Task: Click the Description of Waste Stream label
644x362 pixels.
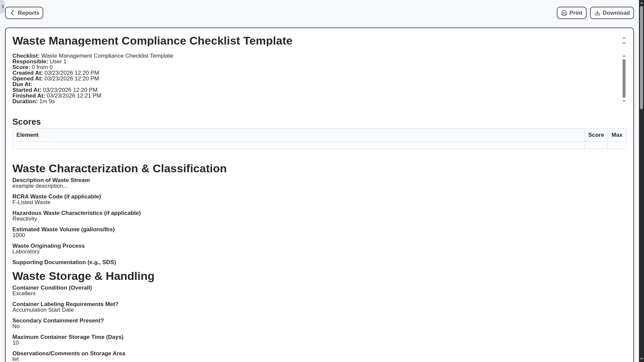Action: [51, 180]
